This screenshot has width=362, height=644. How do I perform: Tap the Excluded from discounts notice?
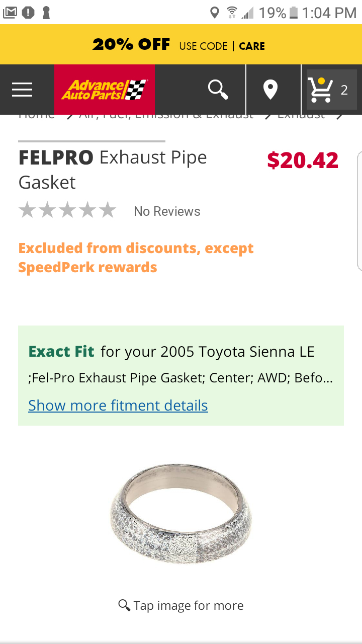point(136,258)
